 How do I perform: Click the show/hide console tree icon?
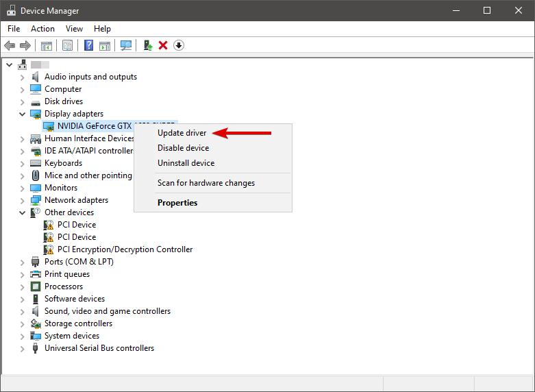(47, 45)
